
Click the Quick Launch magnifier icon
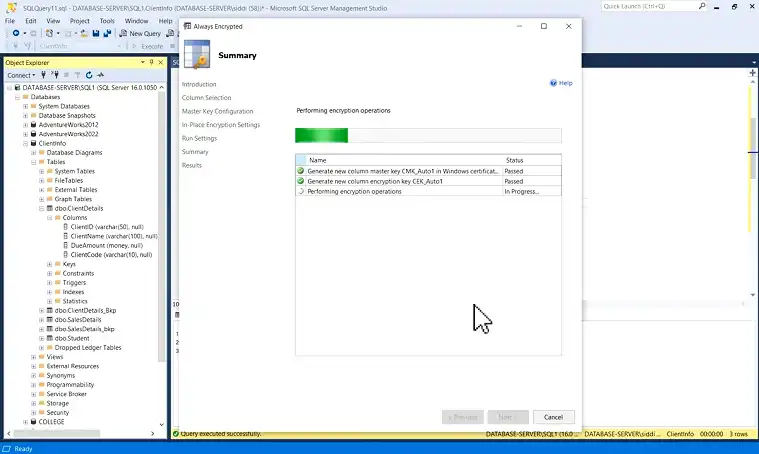tap(702, 6)
